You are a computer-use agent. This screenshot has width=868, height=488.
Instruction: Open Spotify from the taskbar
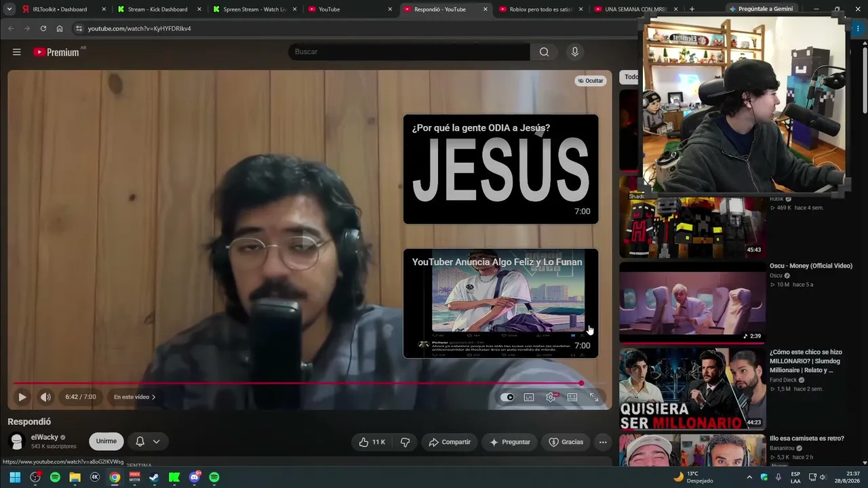[x=55, y=477]
